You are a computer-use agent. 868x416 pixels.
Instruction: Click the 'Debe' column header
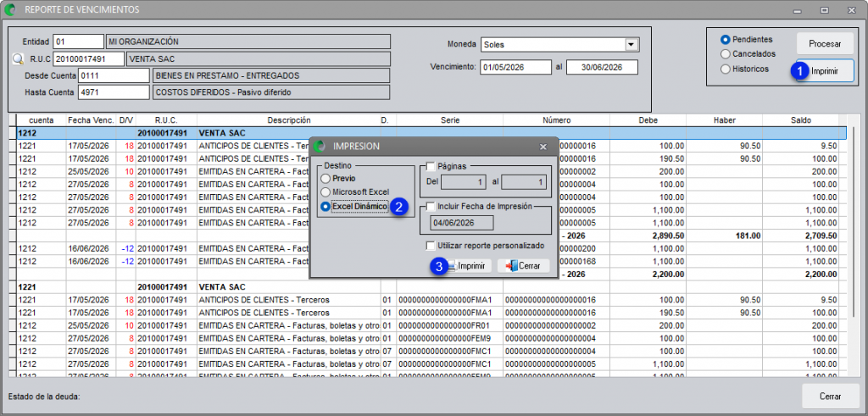648,120
